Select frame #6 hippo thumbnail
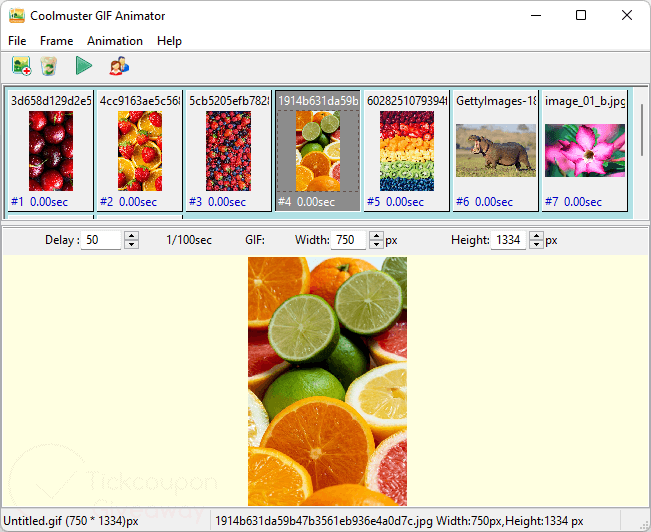651x532 pixels. click(495, 150)
